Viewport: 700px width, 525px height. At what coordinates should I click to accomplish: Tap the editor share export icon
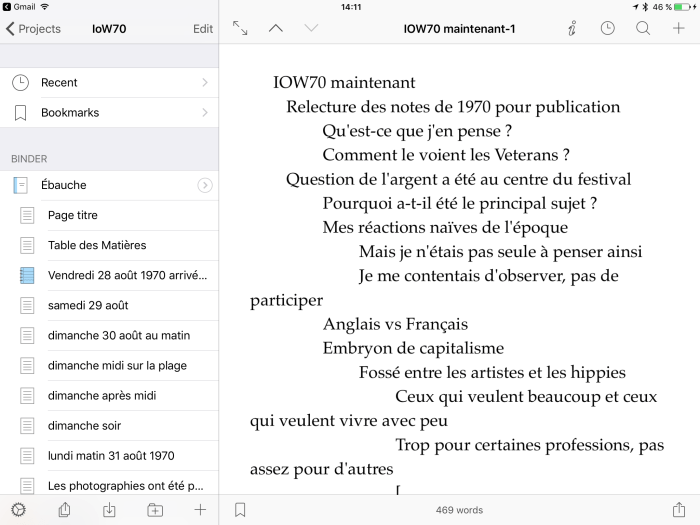(679, 509)
